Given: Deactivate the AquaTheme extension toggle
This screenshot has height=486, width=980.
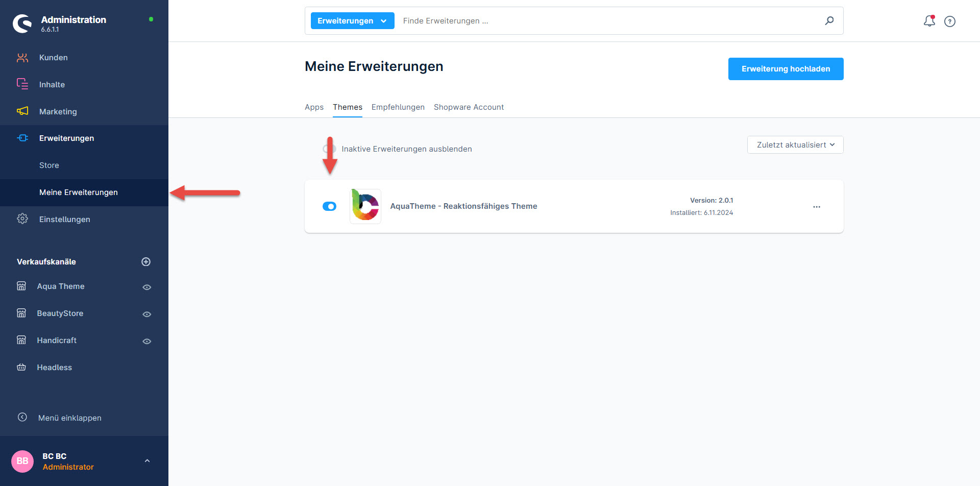Looking at the screenshot, I should point(329,206).
